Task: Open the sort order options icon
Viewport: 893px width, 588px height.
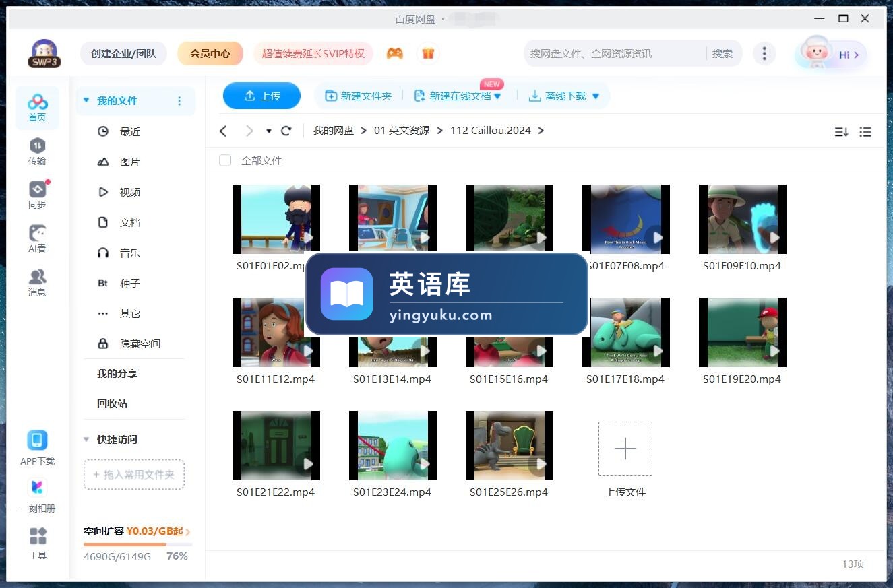Action: click(x=841, y=132)
